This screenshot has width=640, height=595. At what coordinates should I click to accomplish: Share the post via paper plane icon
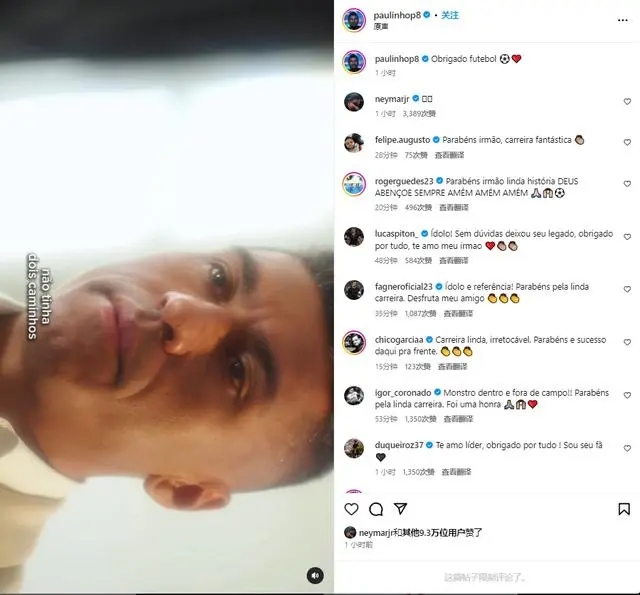coord(400,508)
